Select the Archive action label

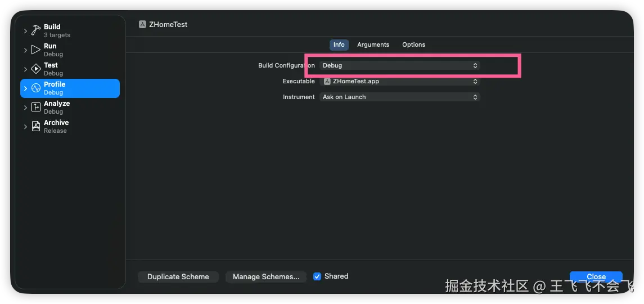point(56,126)
